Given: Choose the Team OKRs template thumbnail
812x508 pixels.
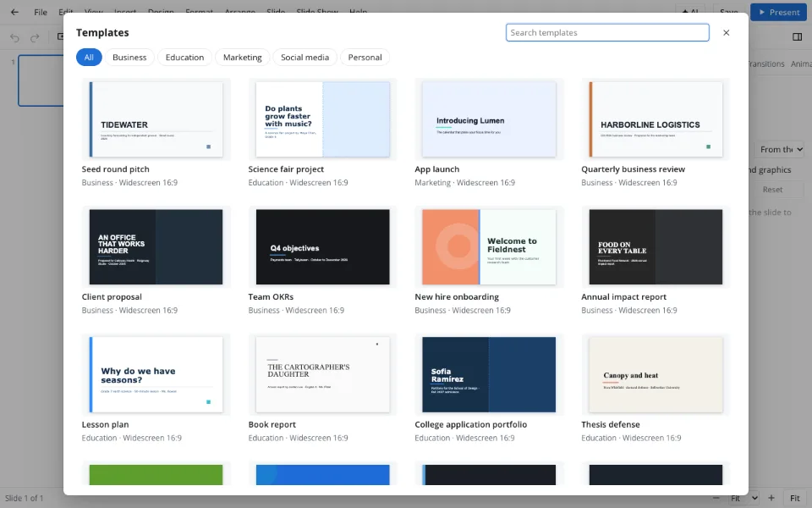Looking at the screenshot, I should click(x=322, y=246).
